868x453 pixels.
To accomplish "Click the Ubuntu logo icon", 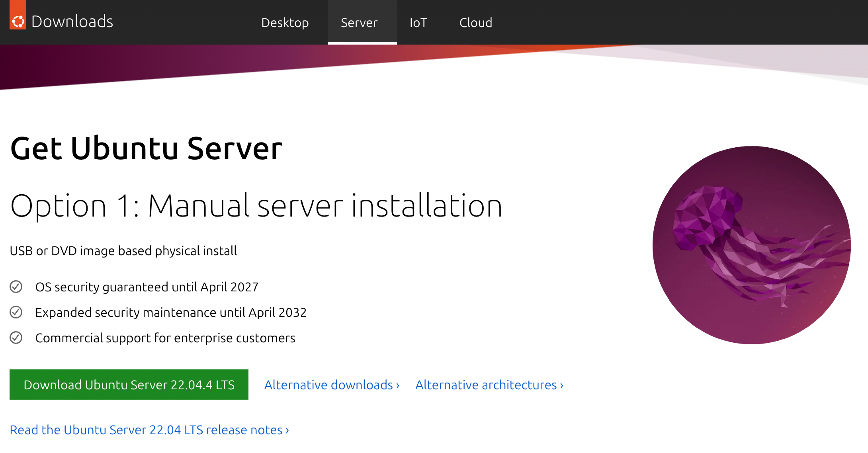I will [18, 15].
